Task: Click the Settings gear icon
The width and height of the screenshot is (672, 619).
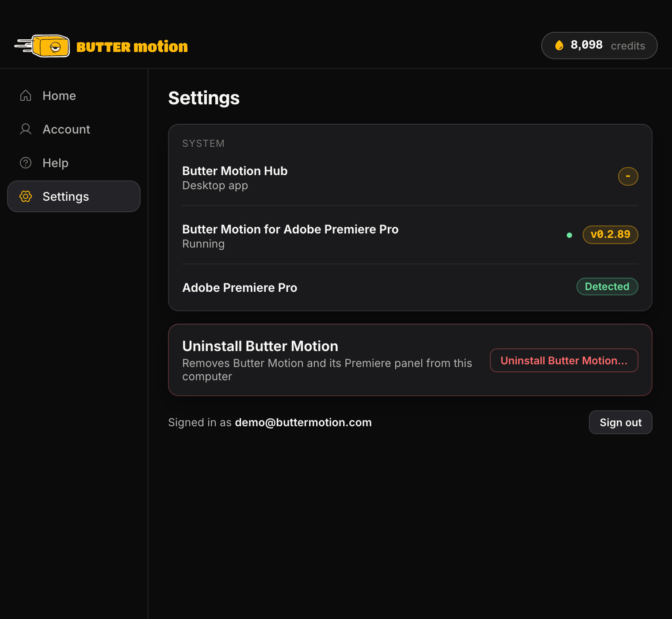Action: 26,196
